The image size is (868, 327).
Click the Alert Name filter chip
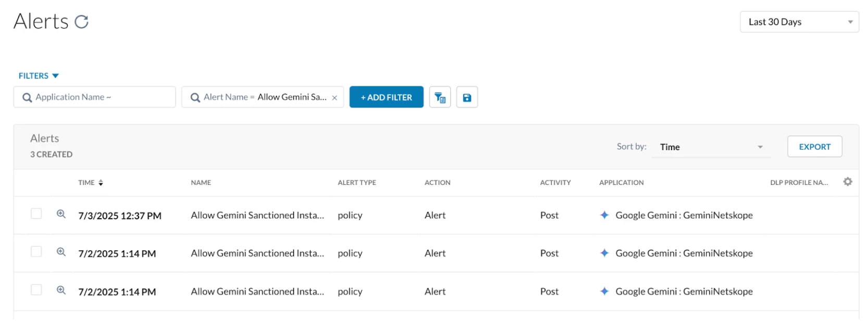pos(263,97)
